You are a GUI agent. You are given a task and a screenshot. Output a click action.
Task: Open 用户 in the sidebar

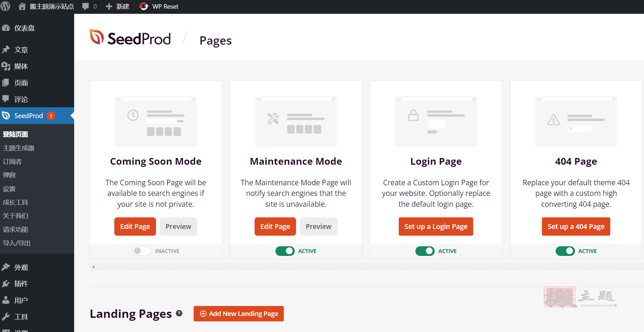37,301
